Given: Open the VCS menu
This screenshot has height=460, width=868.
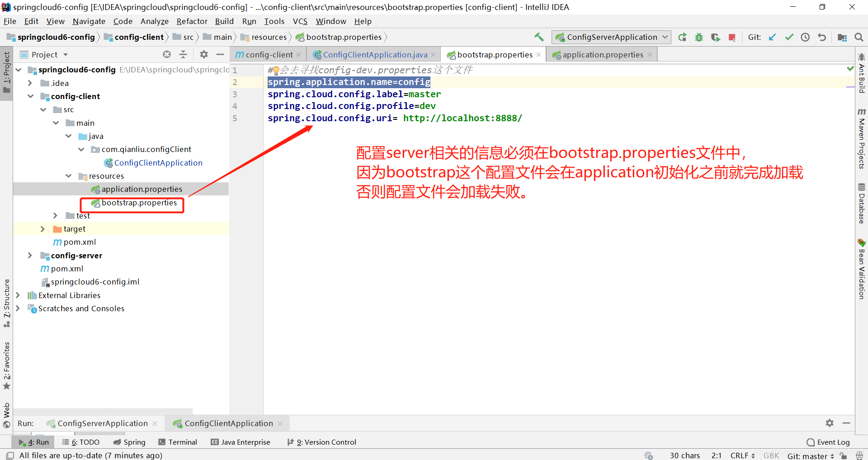Looking at the screenshot, I should click(x=300, y=21).
